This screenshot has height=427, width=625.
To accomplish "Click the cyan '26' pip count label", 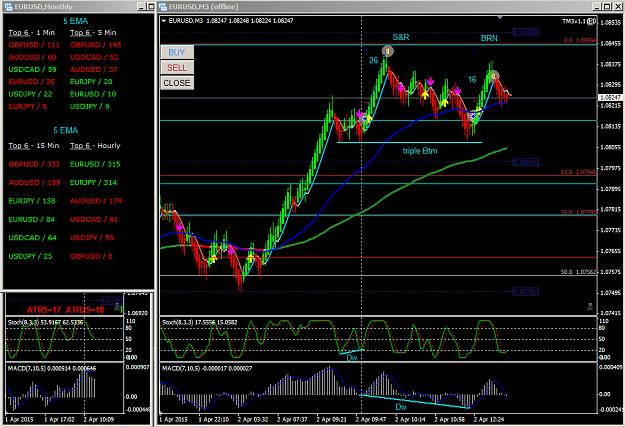I will 373,60.
